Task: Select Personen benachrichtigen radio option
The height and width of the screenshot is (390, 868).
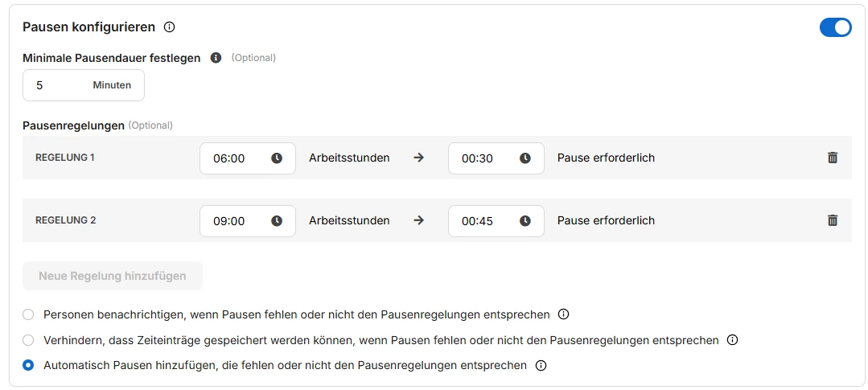Action: pyautogui.click(x=29, y=314)
